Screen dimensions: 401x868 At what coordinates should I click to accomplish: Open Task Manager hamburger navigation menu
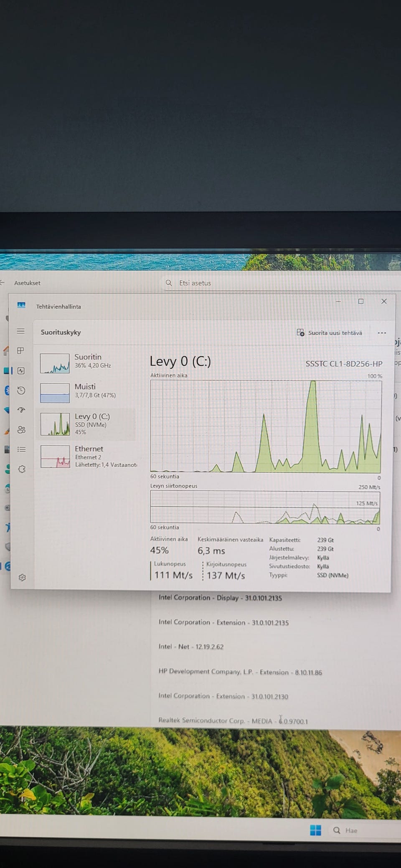[20, 331]
